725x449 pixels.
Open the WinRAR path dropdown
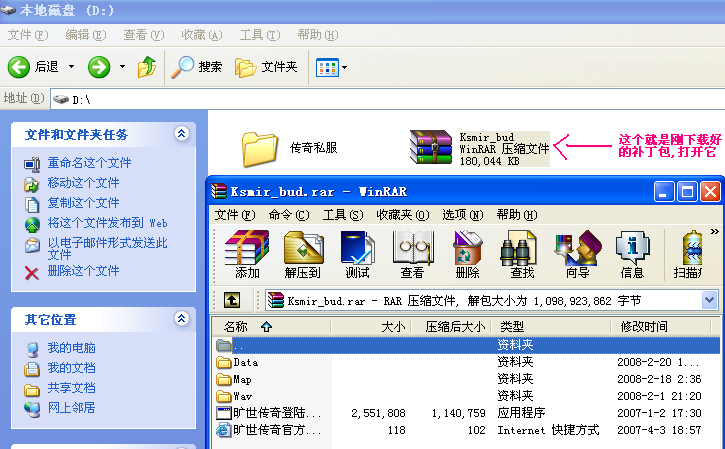709,300
